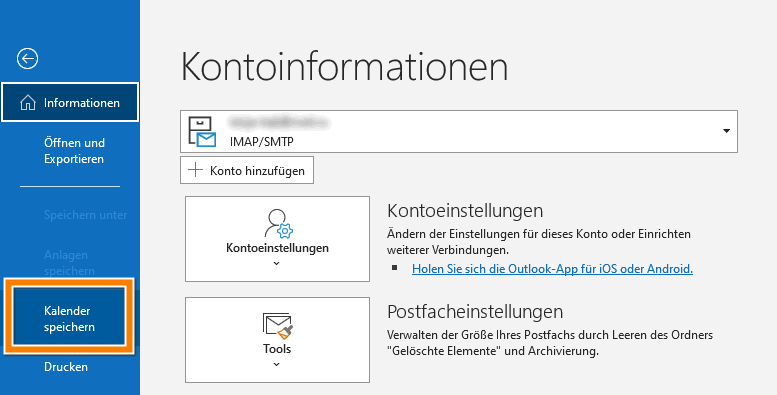Click the Tools button label
The image size is (777, 395).
click(277, 349)
